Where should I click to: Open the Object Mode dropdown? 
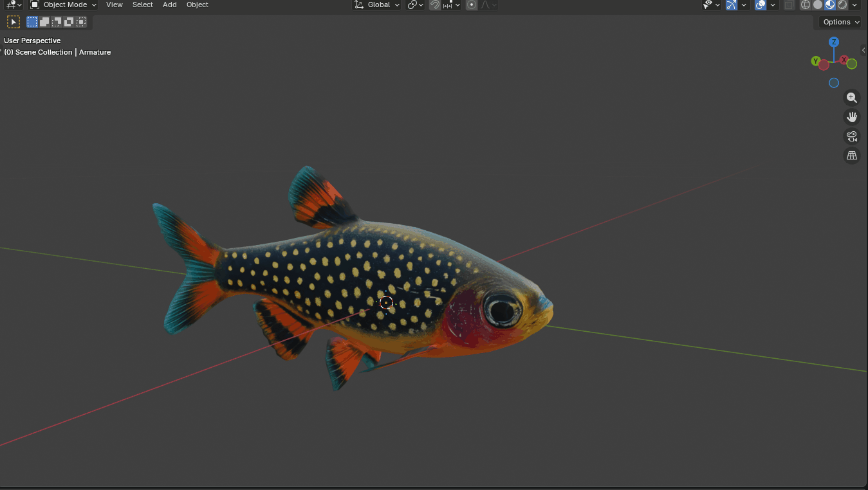click(x=63, y=5)
